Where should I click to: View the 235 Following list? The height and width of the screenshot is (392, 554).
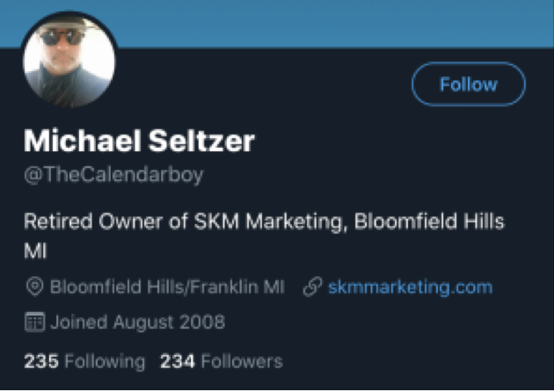[x=84, y=361]
